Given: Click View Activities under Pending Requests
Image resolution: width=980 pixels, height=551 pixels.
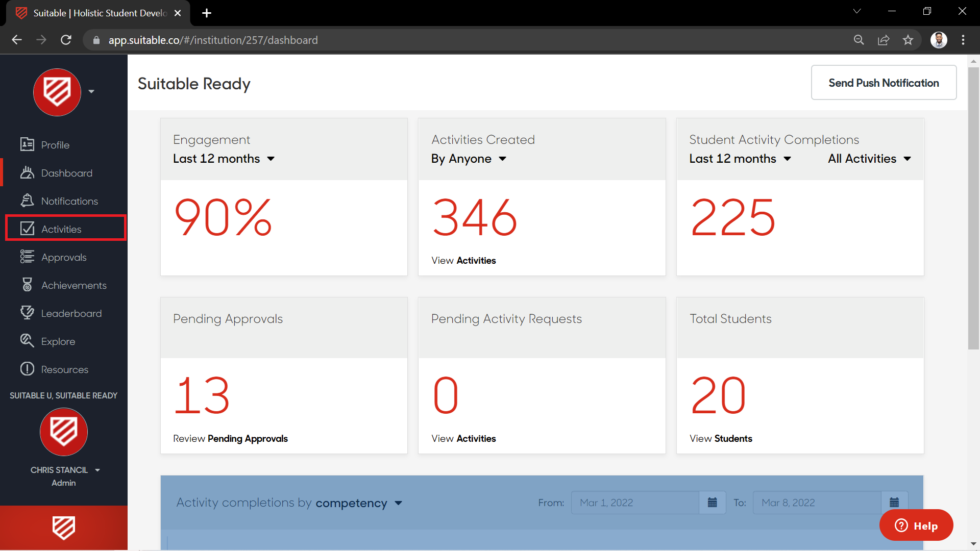Looking at the screenshot, I should pos(463,438).
